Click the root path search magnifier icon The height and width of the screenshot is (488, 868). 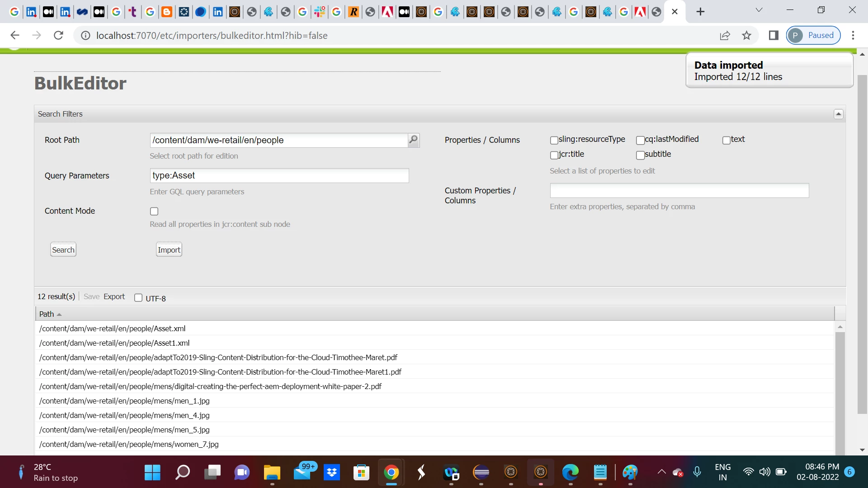pos(413,140)
